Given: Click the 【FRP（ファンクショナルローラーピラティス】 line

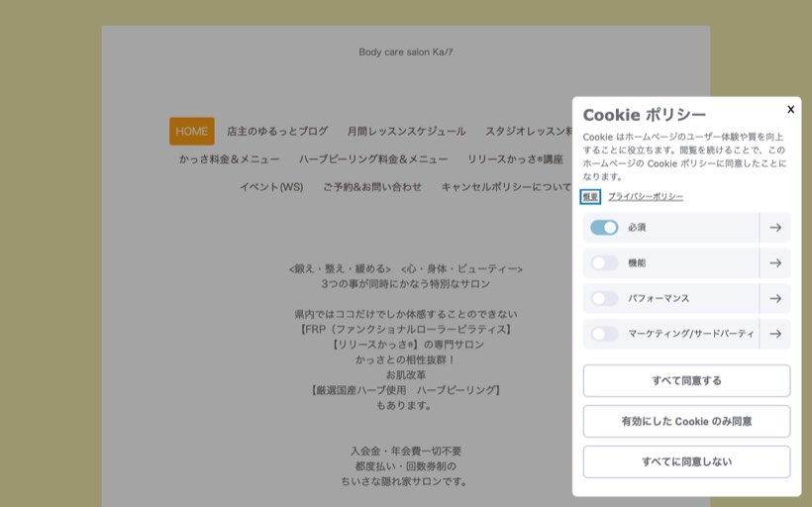Looking at the screenshot, I should click(x=405, y=330).
